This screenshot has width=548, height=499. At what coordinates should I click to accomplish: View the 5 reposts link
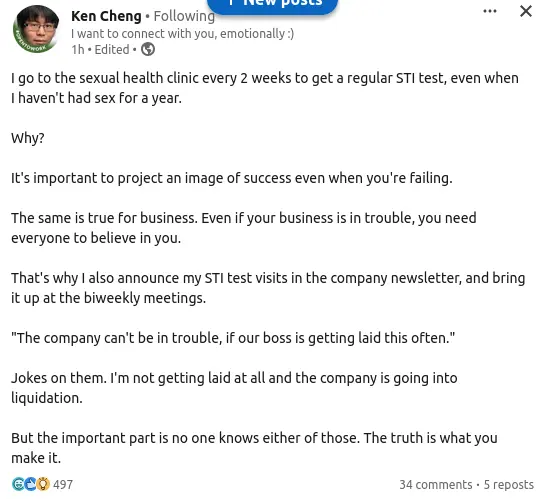(x=509, y=485)
